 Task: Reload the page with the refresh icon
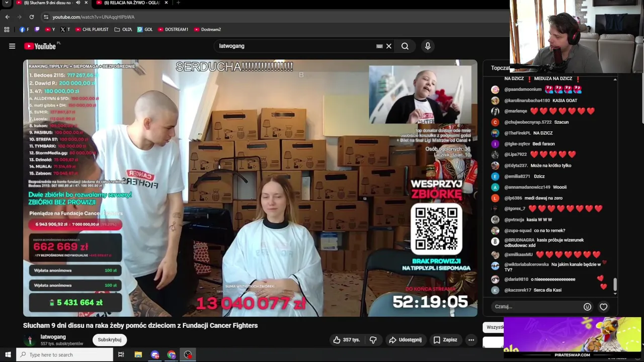31,17
